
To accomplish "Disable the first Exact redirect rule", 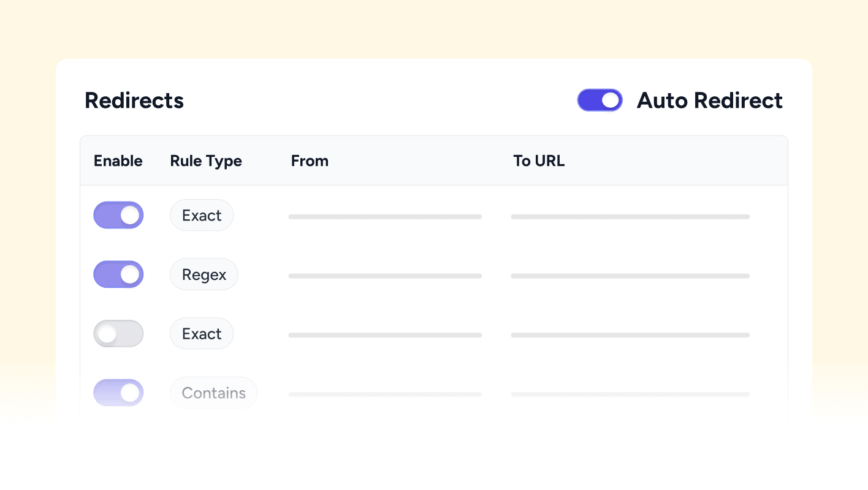I will pos(118,215).
